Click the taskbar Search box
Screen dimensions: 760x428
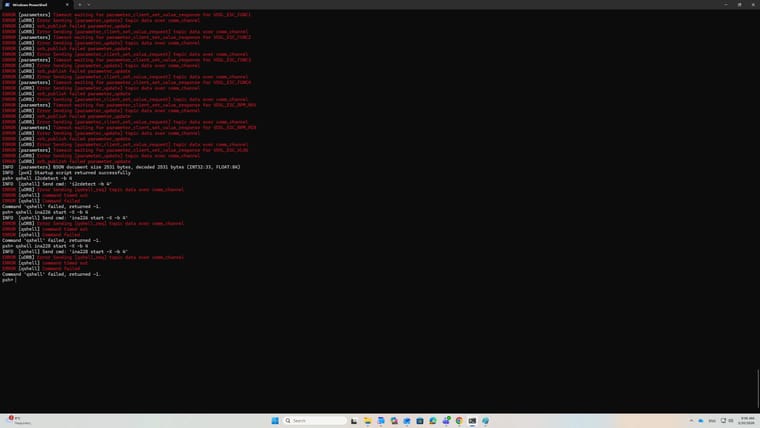(x=303, y=421)
